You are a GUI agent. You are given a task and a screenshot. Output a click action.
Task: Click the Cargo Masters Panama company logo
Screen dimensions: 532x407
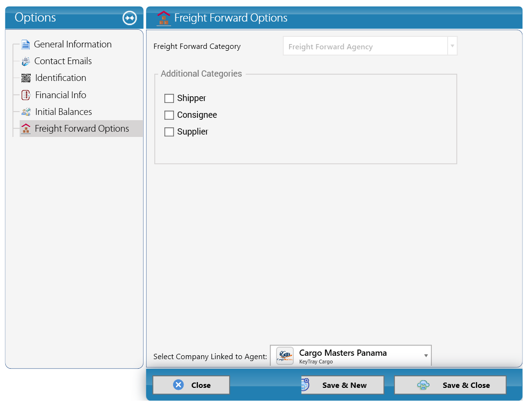(285, 355)
